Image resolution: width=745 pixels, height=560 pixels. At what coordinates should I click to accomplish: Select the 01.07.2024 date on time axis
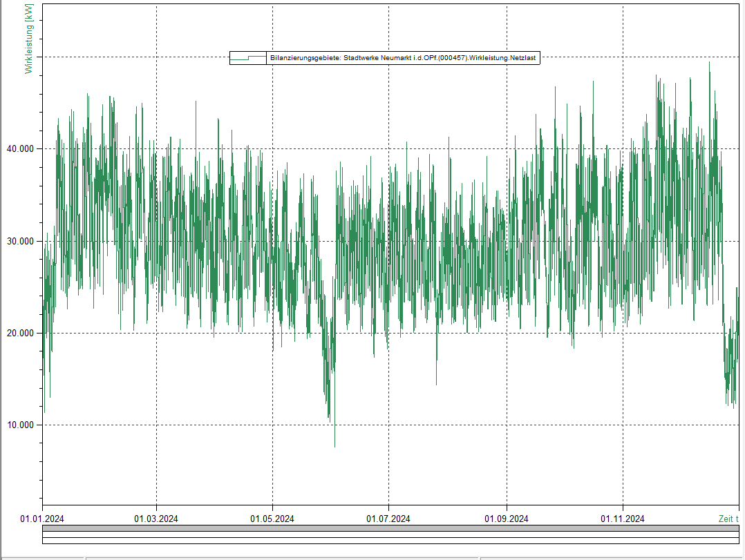click(x=388, y=519)
